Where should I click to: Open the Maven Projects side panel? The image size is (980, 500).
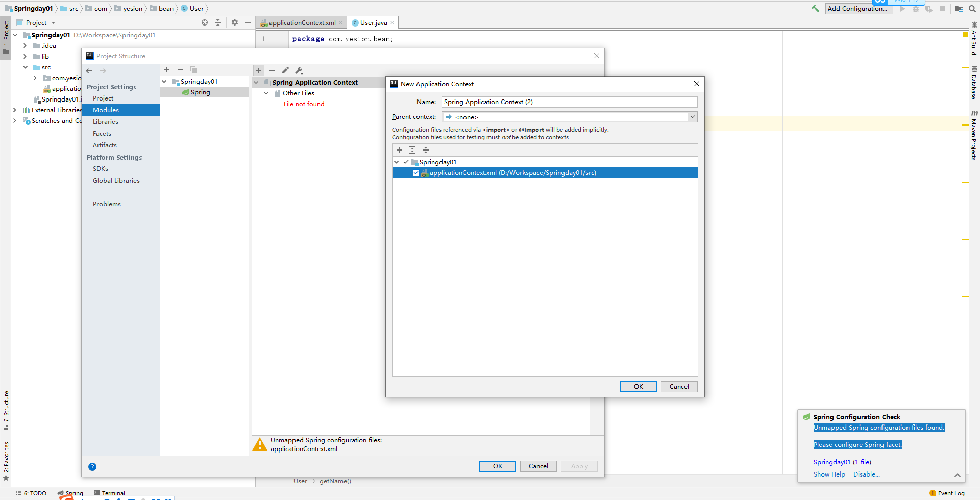point(974,135)
